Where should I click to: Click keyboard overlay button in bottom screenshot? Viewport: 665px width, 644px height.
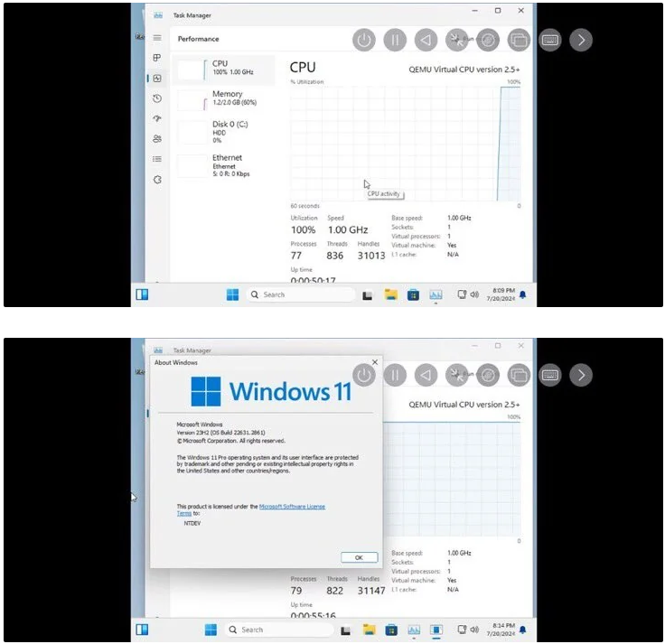click(549, 375)
